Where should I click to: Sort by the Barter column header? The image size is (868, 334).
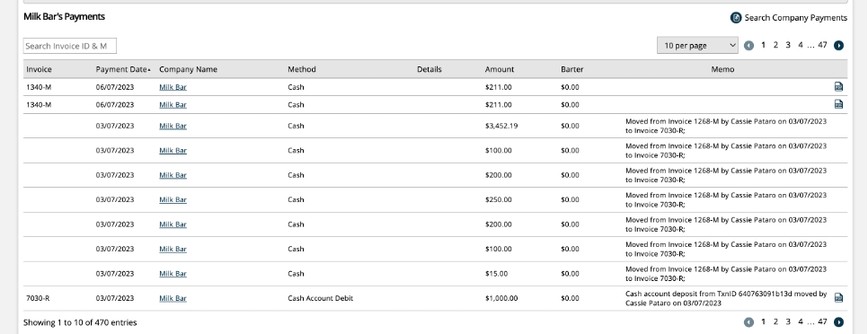[571, 69]
